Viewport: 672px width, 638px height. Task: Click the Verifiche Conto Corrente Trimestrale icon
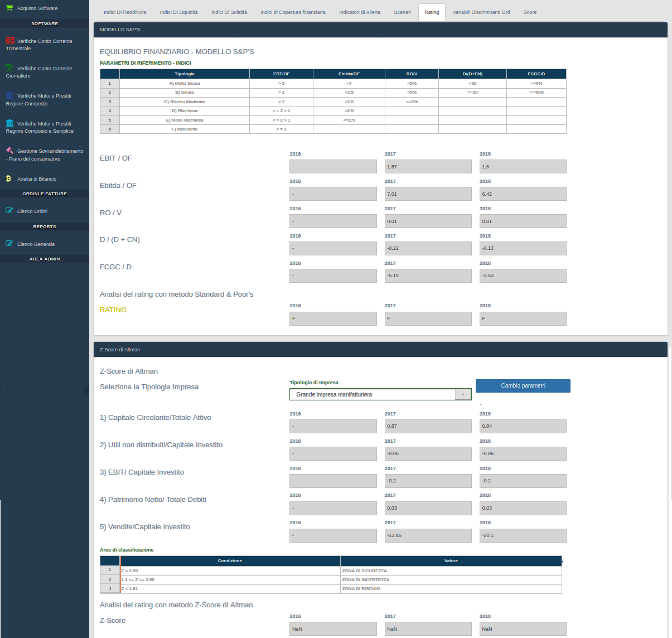click(9, 41)
